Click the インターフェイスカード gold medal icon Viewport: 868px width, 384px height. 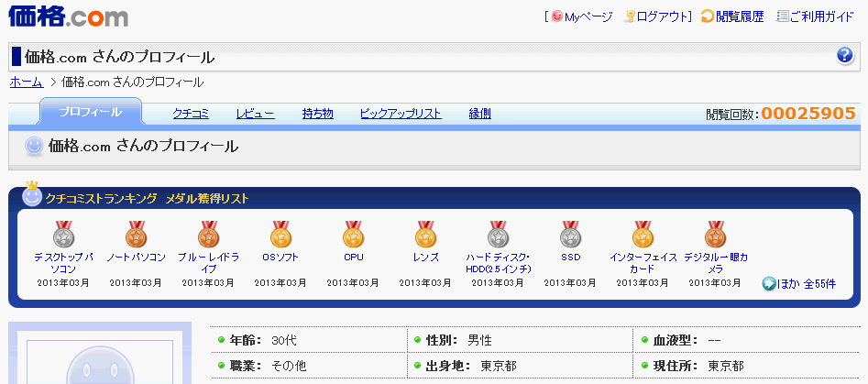tap(643, 234)
